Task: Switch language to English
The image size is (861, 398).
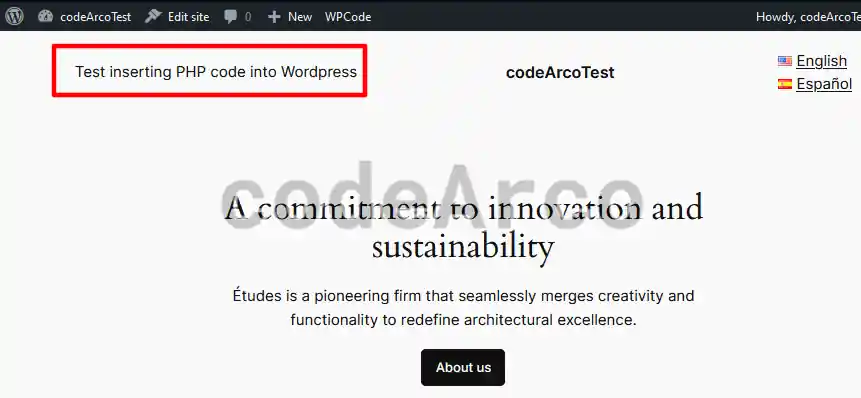Action: tap(821, 61)
